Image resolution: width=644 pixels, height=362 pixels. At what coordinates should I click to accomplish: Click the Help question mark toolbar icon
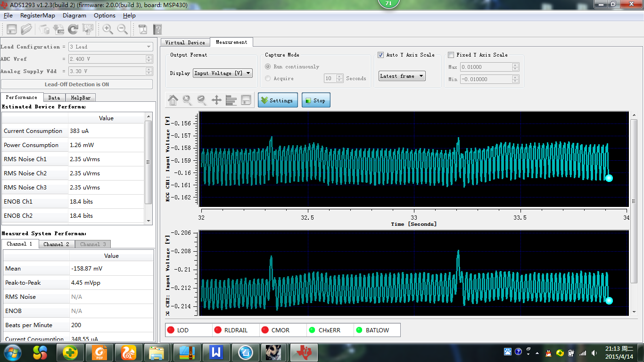pyautogui.click(x=157, y=29)
